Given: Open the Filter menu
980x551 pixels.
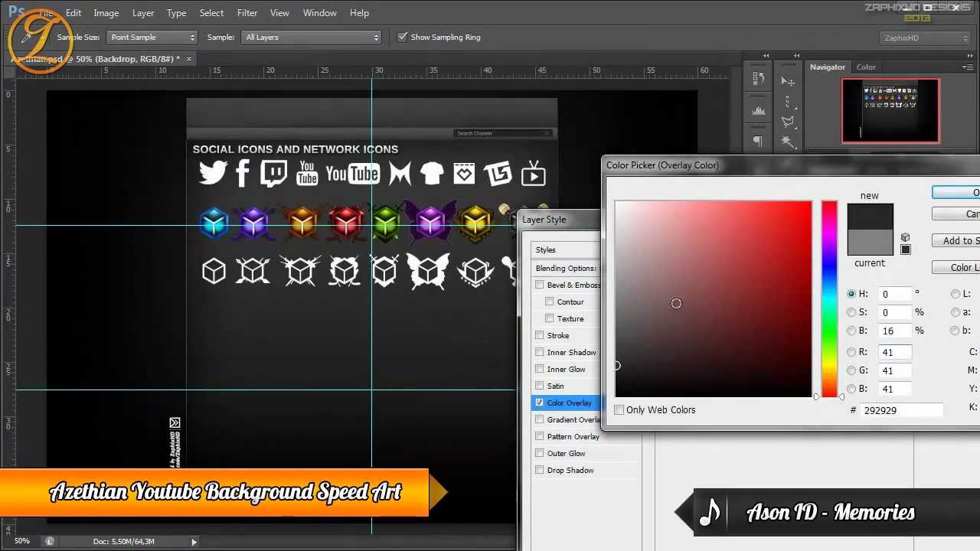Looking at the screenshot, I should point(247,13).
